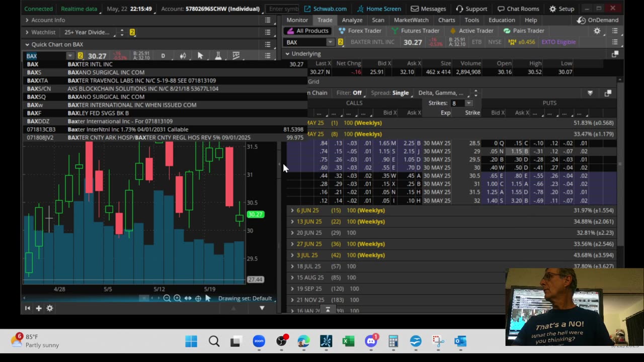Open the Schwab.com external link
Image resolution: width=644 pixels, height=362 pixels.
(x=325, y=9)
